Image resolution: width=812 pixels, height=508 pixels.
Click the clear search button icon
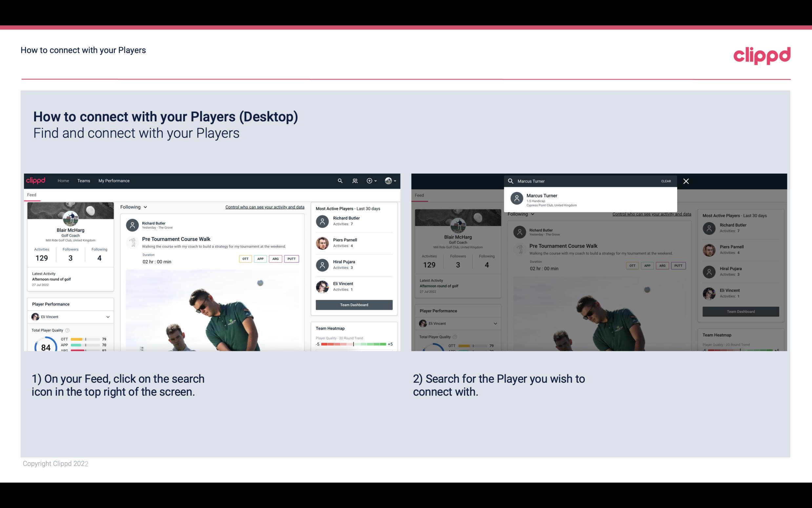(x=666, y=181)
